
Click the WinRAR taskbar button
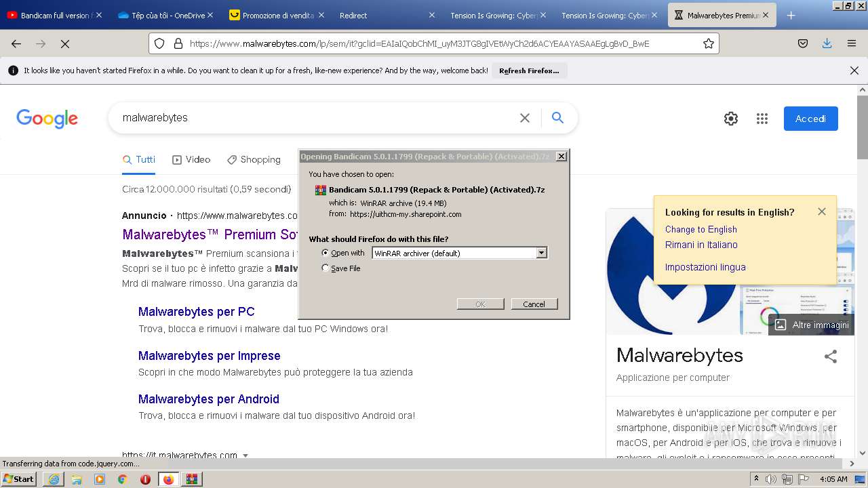(x=192, y=479)
